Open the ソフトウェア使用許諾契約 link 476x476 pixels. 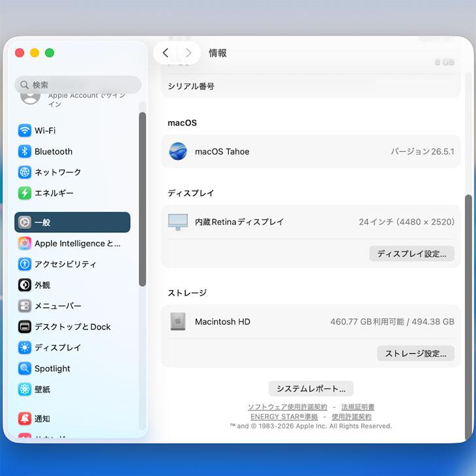288,407
